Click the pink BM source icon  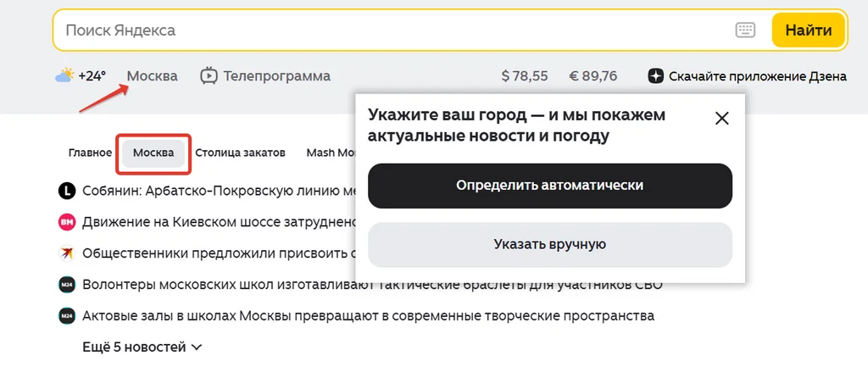click(x=66, y=222)
